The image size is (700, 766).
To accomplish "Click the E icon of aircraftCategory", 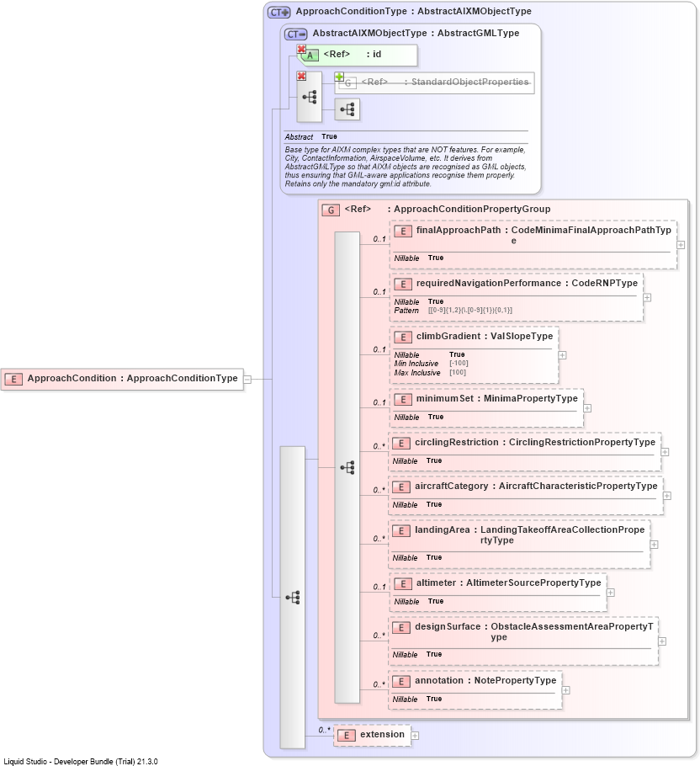I will [x=401, y=487].
